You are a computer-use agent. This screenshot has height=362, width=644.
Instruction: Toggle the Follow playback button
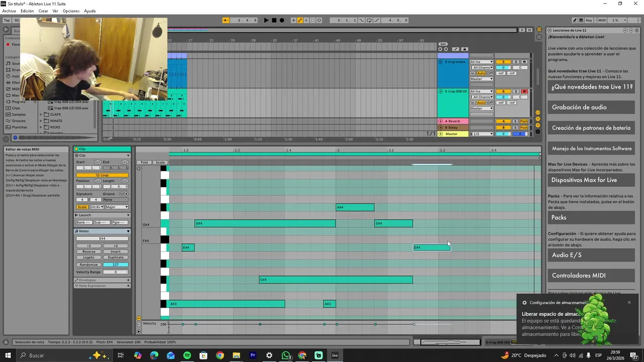point(226,20)
